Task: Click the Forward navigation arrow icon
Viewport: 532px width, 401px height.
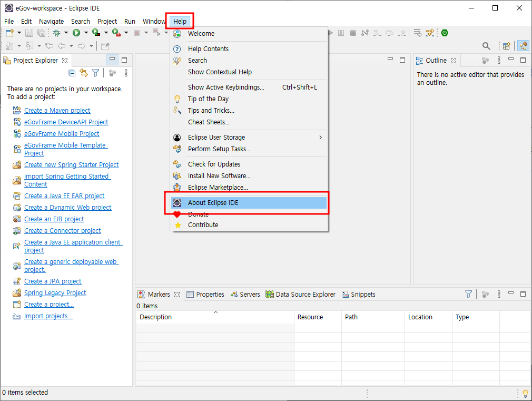Action: pos(82,46)
